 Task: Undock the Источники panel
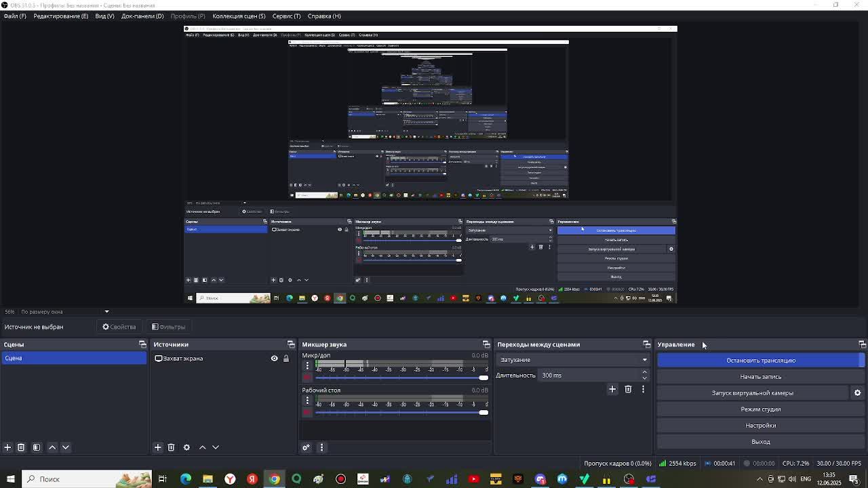(x=291, y=344)
